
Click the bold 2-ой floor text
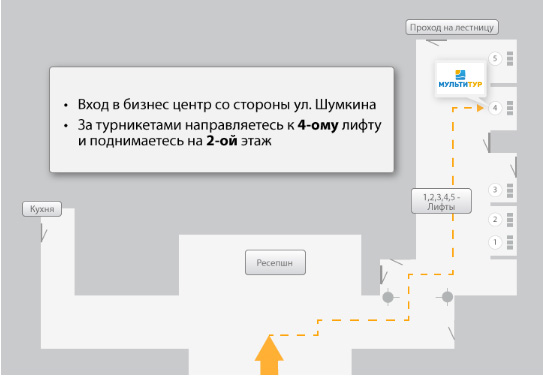222,141
